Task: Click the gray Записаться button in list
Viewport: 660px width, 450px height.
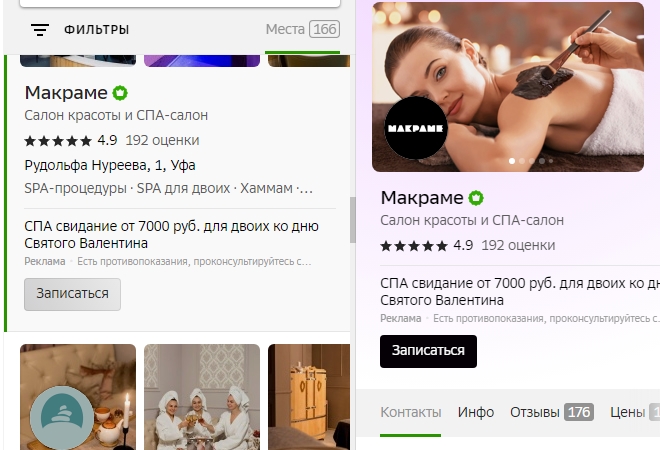Action: point(72,294)
